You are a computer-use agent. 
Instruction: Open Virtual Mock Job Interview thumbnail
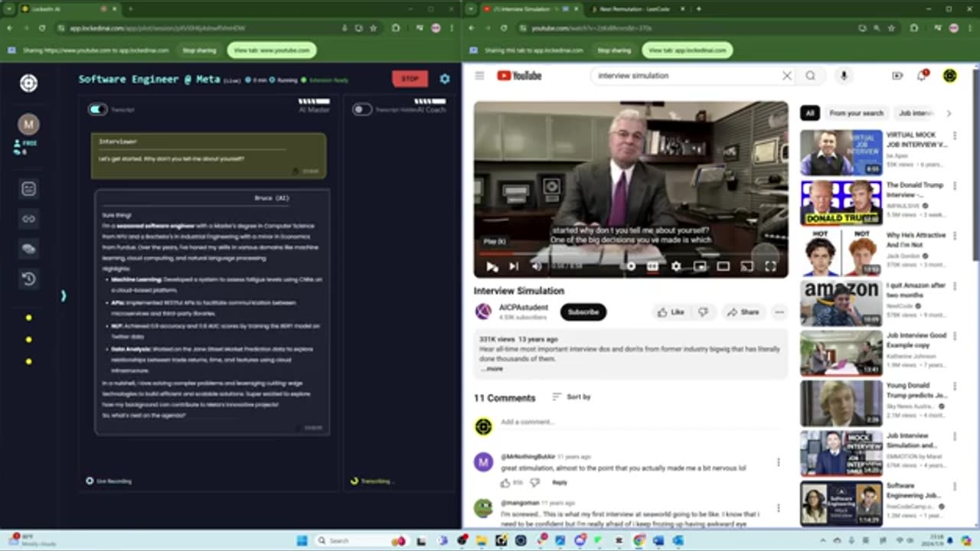[841, 153]
